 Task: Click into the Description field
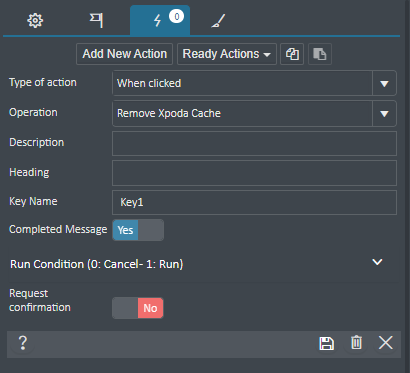(254, 143)
